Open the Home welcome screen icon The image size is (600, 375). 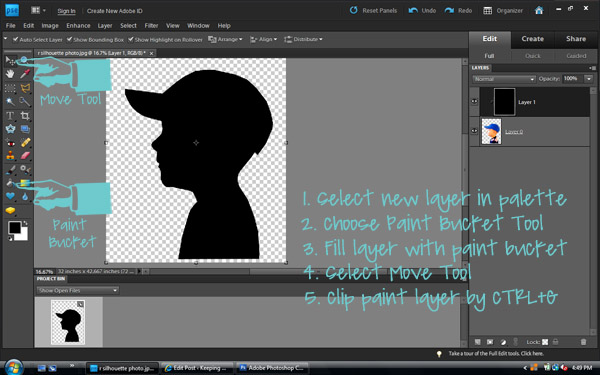point(539,10)
